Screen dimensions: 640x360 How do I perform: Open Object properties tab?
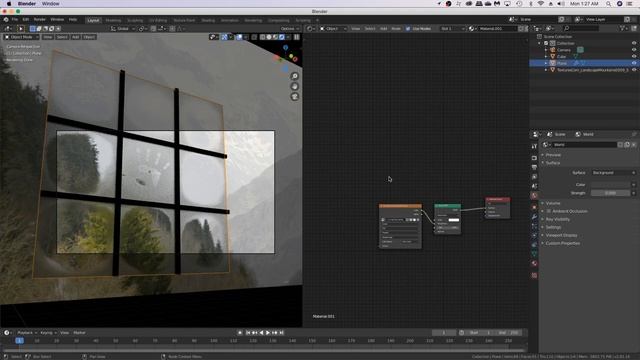tap(534, 207)
